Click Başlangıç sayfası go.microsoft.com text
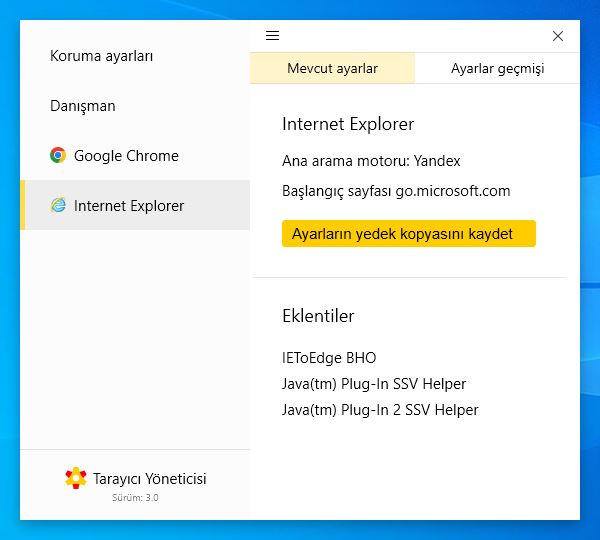600x540 pixels. pos(396,191)
